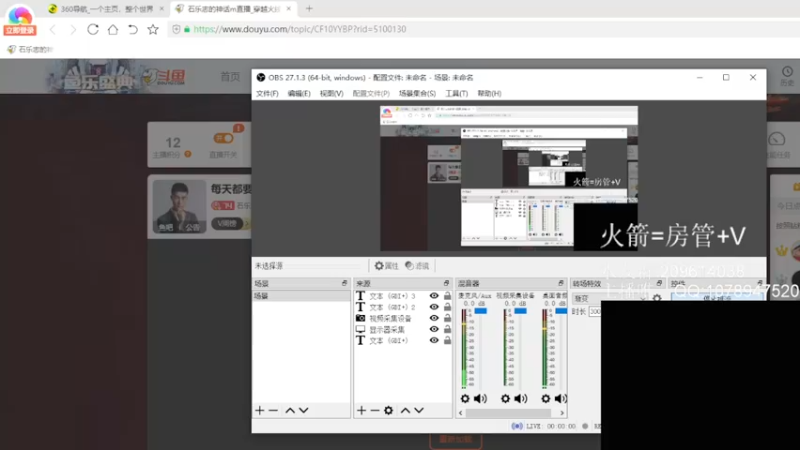Image resolution: width=800 pixels, height=450 pixels.
Task: Lock the bottom 文本 (GDI+) source
Action: [x=447, y=341]
